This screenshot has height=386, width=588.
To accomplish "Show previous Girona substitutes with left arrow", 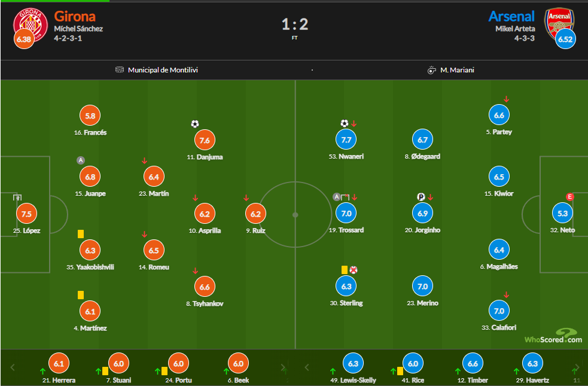I will tap(13, 367).
